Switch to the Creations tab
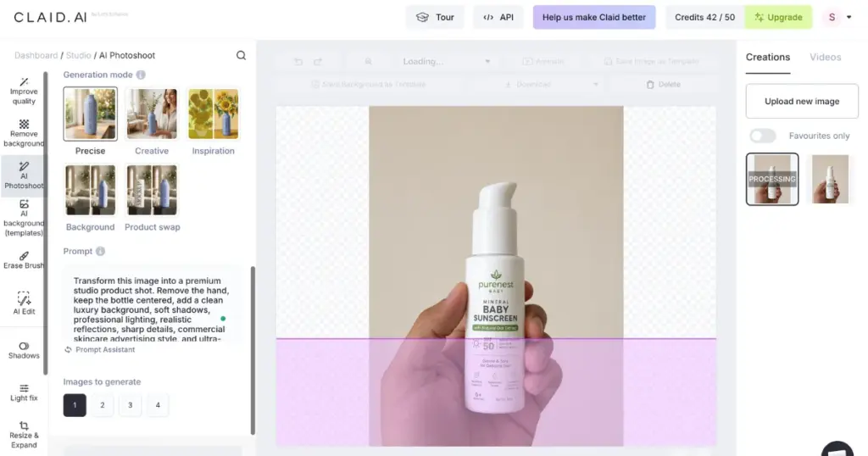Viewport: 868px width, 456px height. [x=767, y=57]
